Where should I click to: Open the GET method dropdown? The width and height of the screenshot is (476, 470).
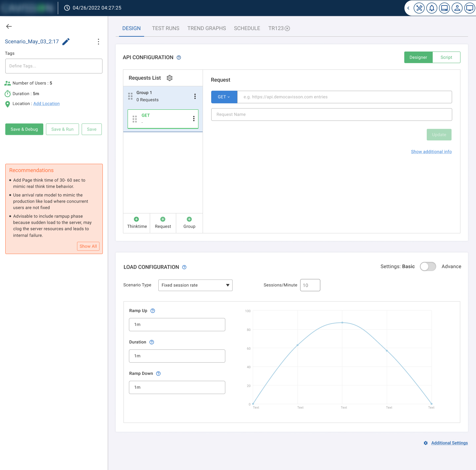point(224,97)
